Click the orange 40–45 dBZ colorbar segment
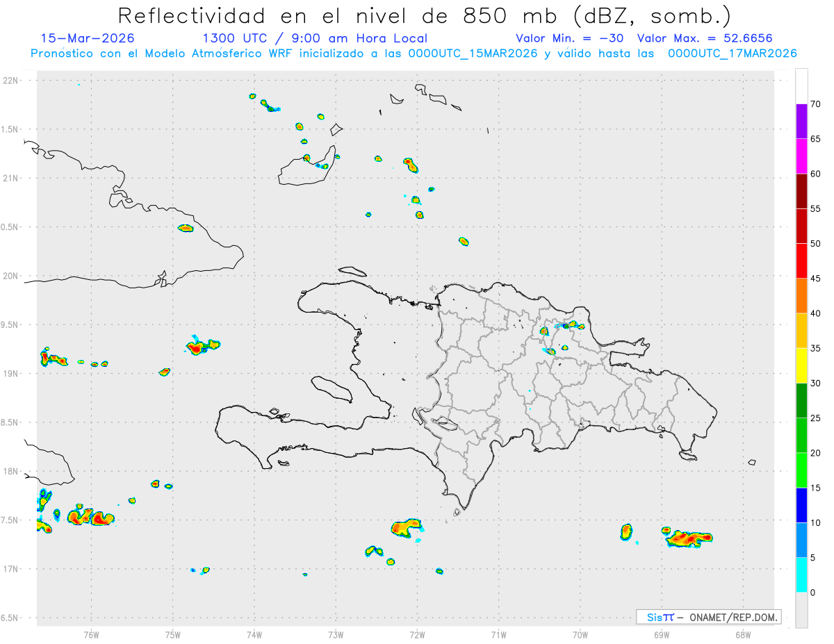The height and width of the screenshot is (644, 834). (801, 296)
